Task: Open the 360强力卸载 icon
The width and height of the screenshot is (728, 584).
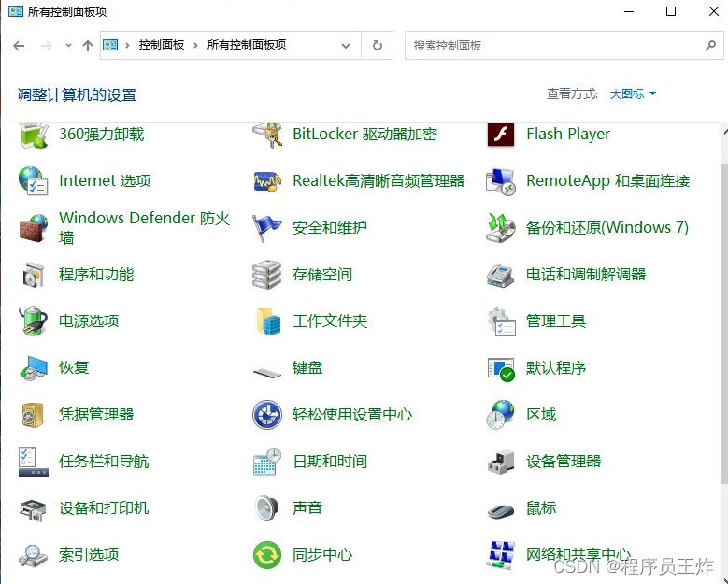Action: point(34,135)
